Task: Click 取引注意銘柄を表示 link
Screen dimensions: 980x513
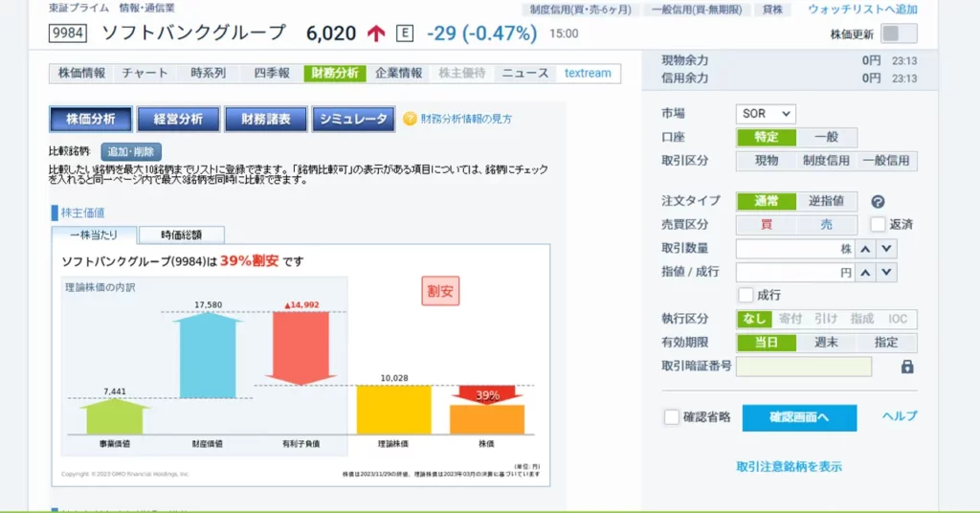Action: 789,467
